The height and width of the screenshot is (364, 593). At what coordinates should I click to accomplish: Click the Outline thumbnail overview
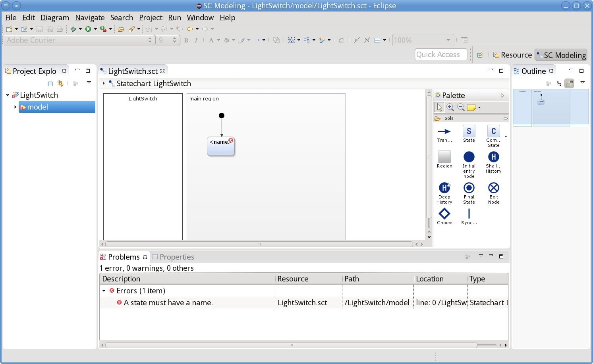click(x=551, y=107)
